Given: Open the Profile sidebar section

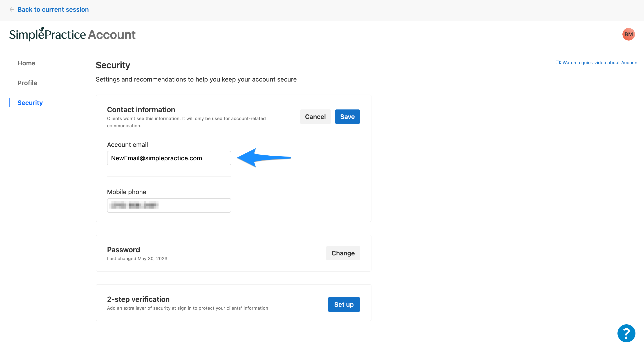Looking at the screenshot, I should pyautogui.click(x=27, y=83).
